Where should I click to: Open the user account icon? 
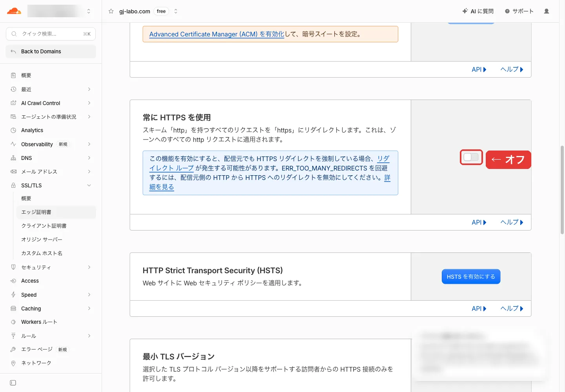click(x=547, y=11)
